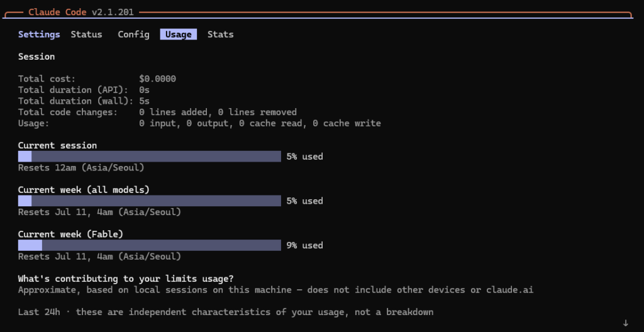Click the Session heading
Image resolution: width=644 pixels, height=332 pixels.
tap(36, 57)
